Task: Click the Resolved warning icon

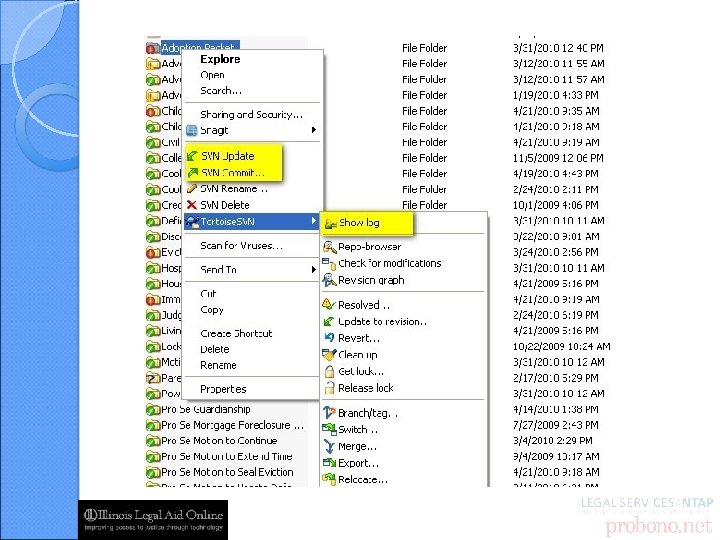Action: pos(328,304)
